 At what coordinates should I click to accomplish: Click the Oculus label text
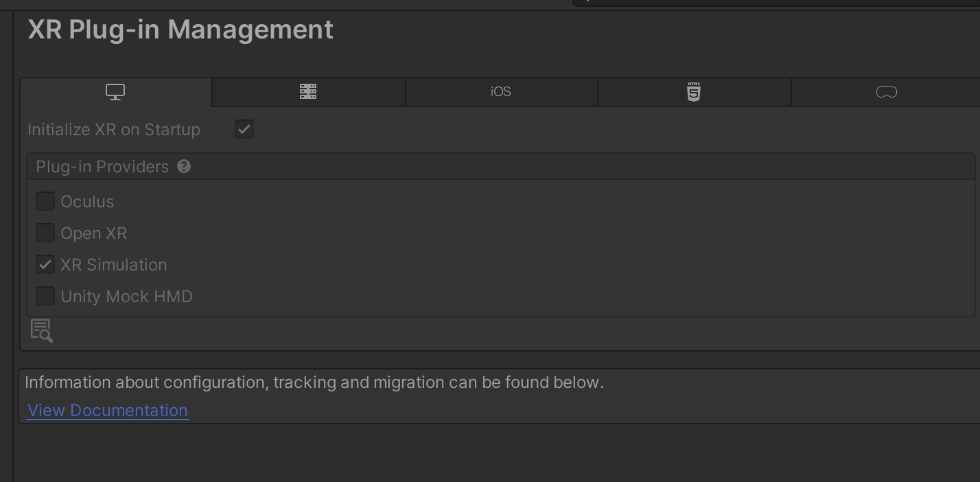pos(87,202)
